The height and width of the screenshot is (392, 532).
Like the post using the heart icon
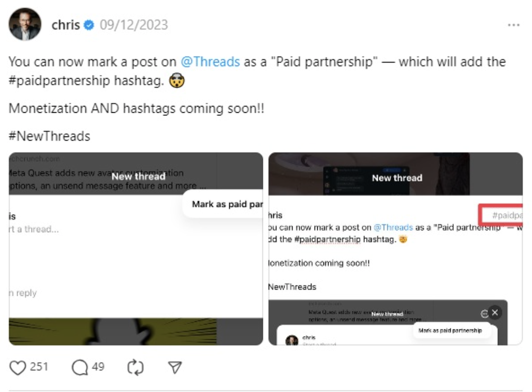18,367
